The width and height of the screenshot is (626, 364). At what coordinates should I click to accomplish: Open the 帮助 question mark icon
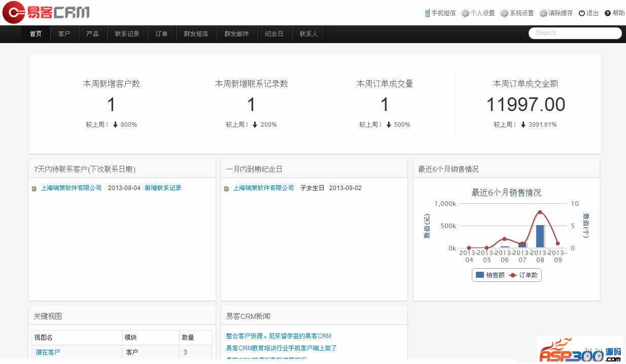[608, 13]
